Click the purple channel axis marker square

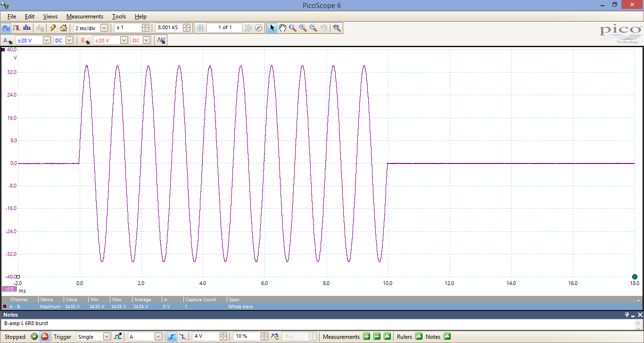[x=3, y=49]
